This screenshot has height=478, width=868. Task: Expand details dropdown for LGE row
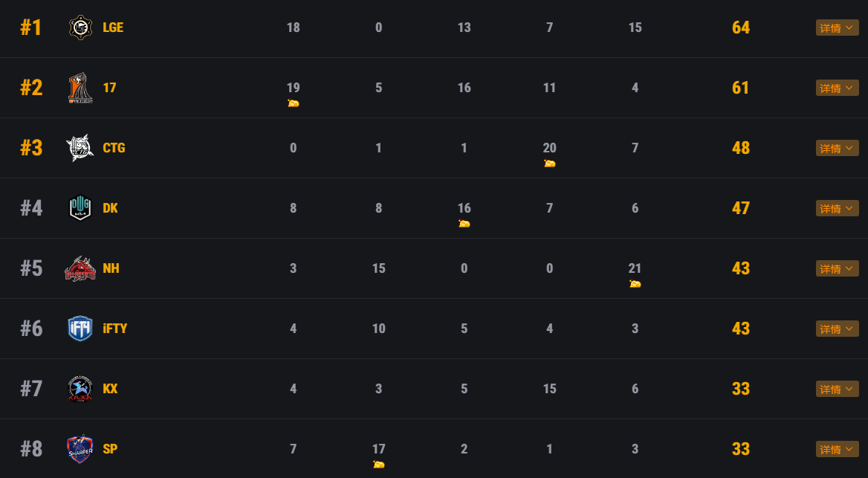837,28
